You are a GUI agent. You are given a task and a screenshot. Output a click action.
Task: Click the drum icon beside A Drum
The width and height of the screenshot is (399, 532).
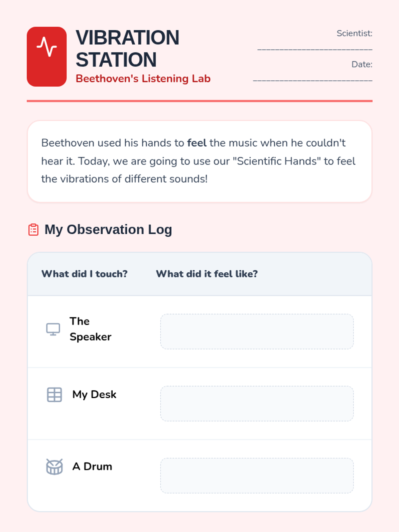click(54, 466)
